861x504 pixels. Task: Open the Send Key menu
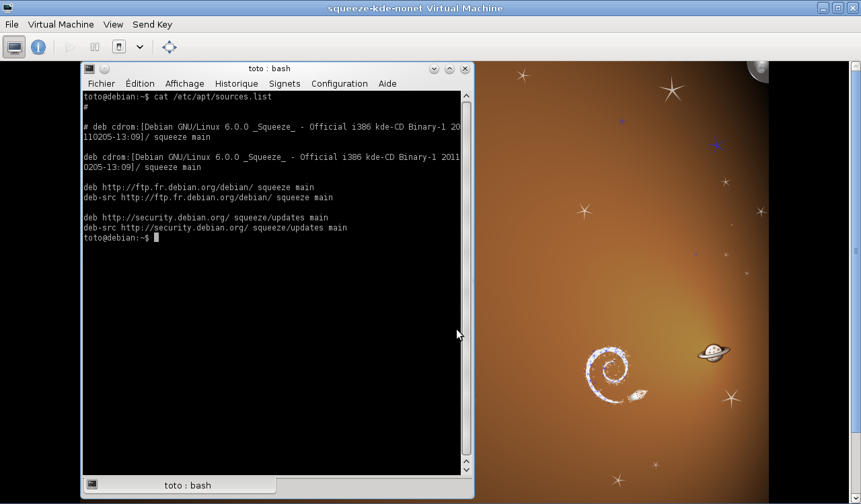(152, 24)
